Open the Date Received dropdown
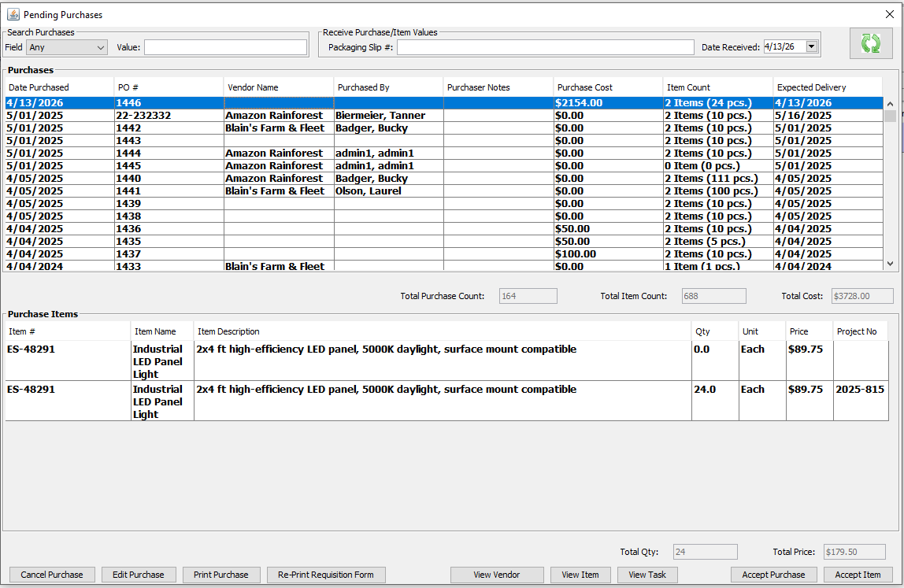The width and height of the screenshot is (904, 588). 812,47
